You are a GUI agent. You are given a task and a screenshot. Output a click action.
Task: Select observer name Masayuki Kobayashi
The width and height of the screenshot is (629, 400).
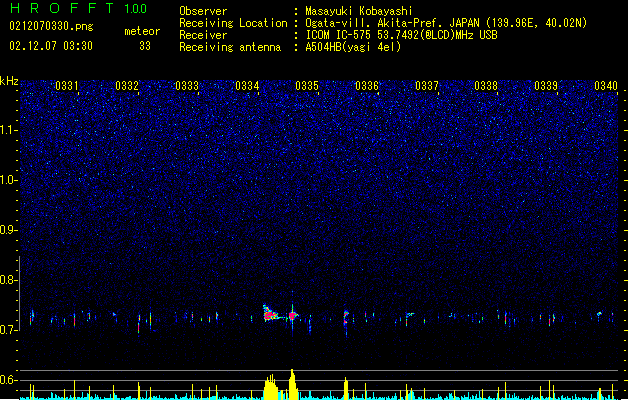359,11
